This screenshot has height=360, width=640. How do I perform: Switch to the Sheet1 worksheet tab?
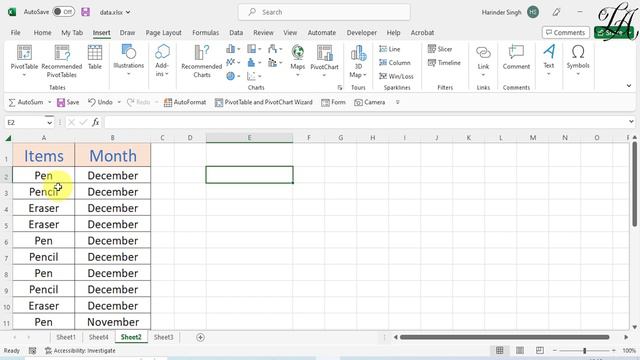[x=66, y=337]
